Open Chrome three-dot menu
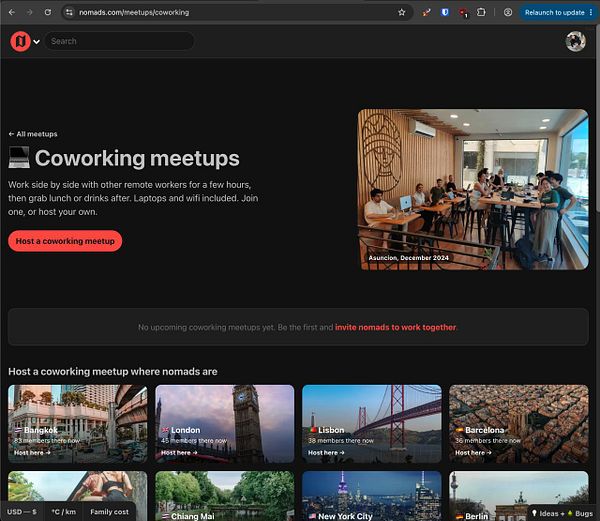This screenshot has width=600, height=521. click(591, 12)
